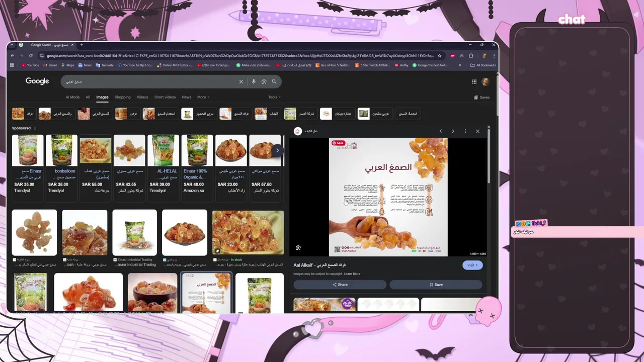Reload the Google search page
Screen dimensions: 644x362
(31, 56)
